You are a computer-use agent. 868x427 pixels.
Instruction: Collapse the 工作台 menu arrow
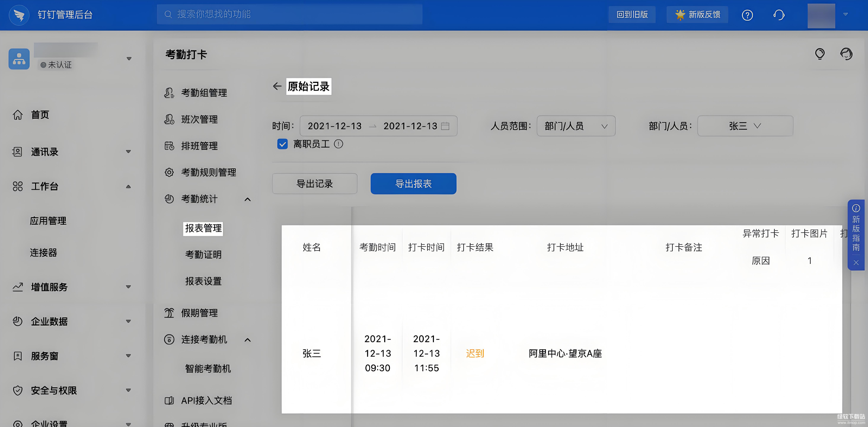click(x=128, y=186)
